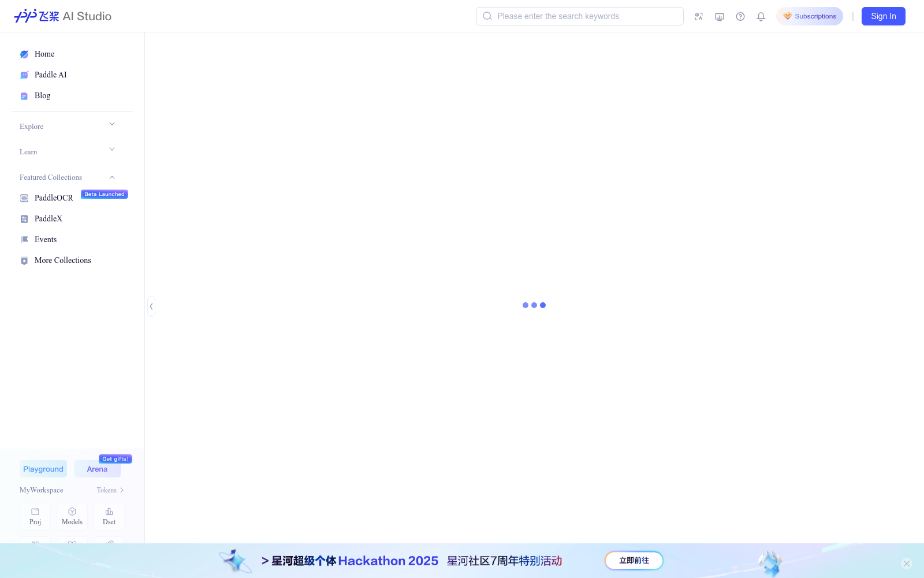Viewport: 924px width, 578px height.
Task: Open the Models cube tile
Action: (x=72, y=517)
